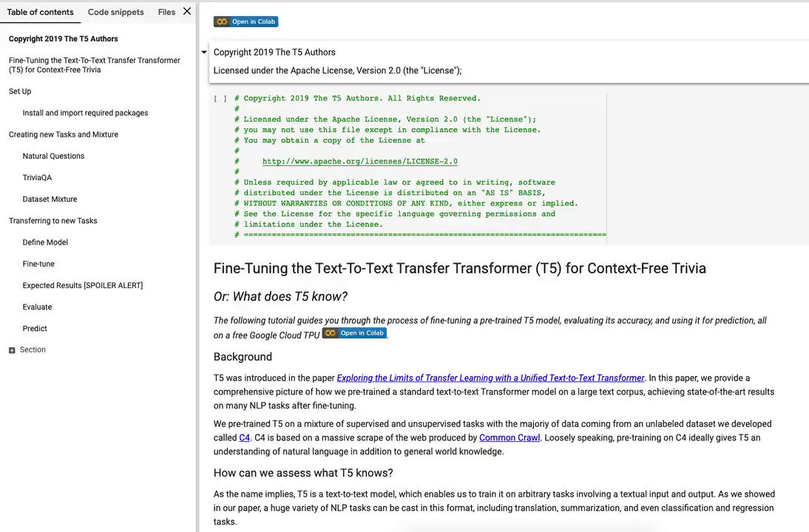The width and height of the screenshot is (809, 532).
Task: Select the TriviaQA entry
Action: point(37,178)
